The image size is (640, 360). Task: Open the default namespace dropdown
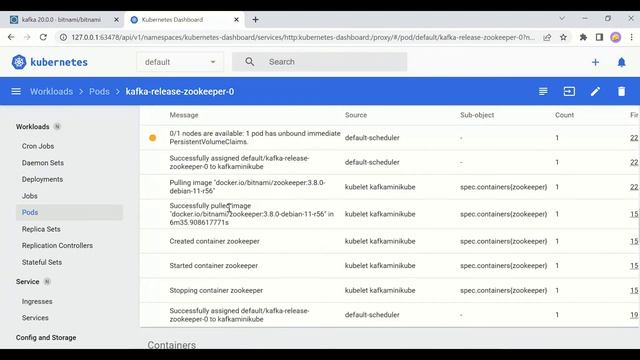click(x=180, y=62)
